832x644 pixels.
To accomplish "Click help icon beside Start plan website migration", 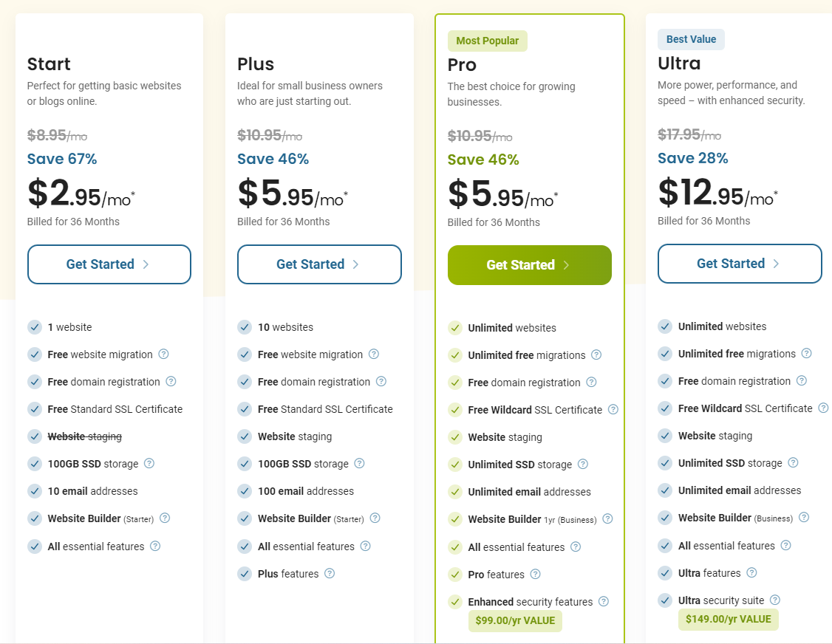I will click(164, 354).
